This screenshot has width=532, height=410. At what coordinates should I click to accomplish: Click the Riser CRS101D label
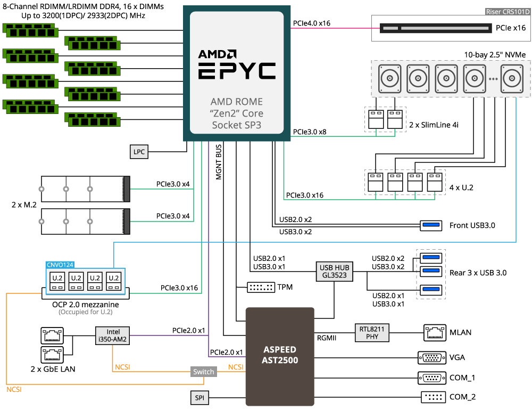[x=507, y=12]
